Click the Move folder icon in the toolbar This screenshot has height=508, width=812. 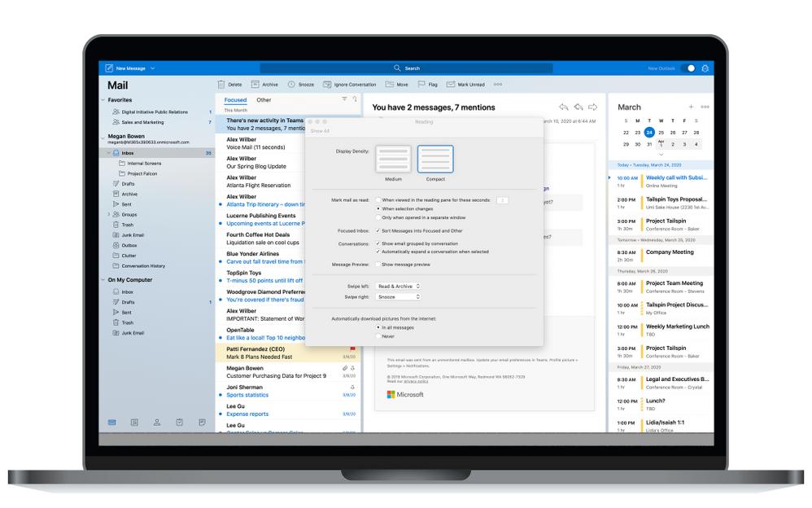tap(390, 84)
